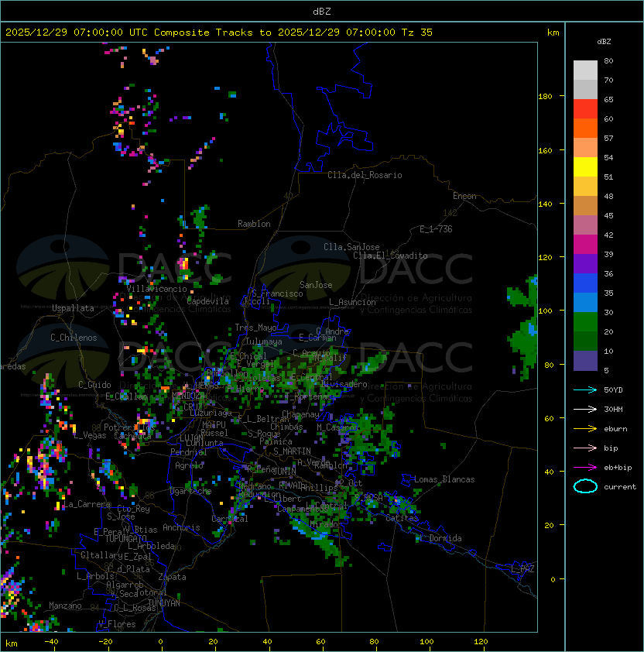Select the pink bip arrow legend symbol
The width and height of the screenshot is (644, 652).
585,448
